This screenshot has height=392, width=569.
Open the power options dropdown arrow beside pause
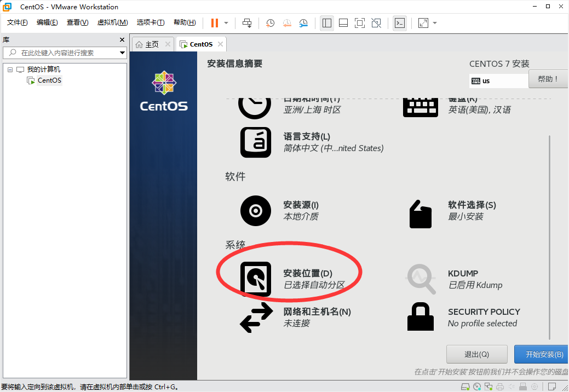226,23
